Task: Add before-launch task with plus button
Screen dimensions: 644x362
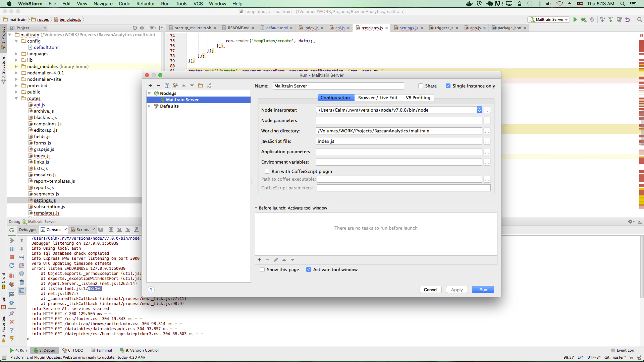Action: pos(259,260)
